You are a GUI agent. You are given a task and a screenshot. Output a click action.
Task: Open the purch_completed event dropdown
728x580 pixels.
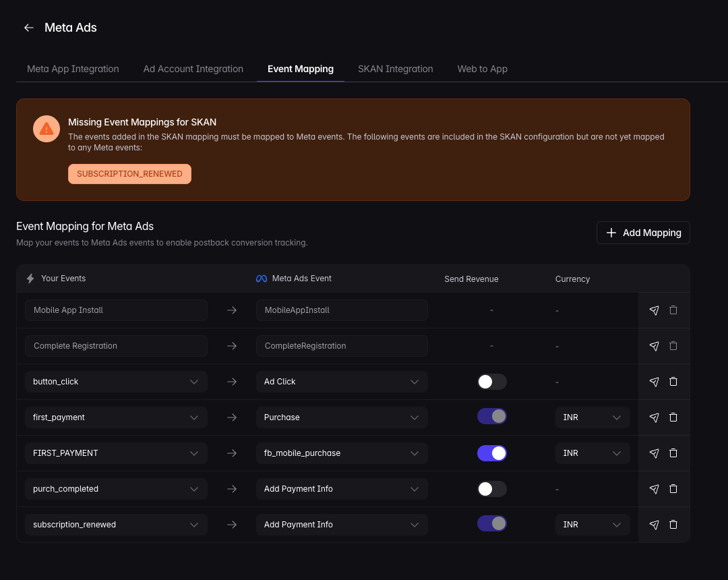click(x=116, y=489)
